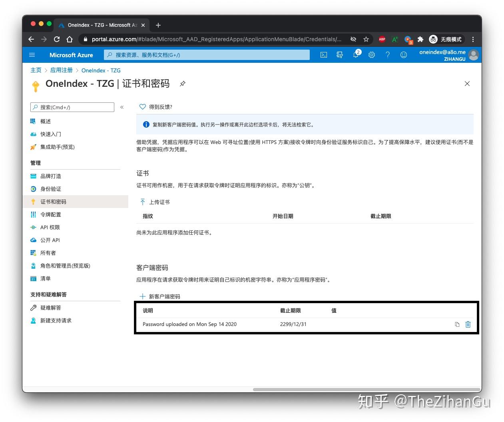Delete the 'Password uploaded' client secret
This screenshot has width=504, height=422.
(x=468, y=324)
